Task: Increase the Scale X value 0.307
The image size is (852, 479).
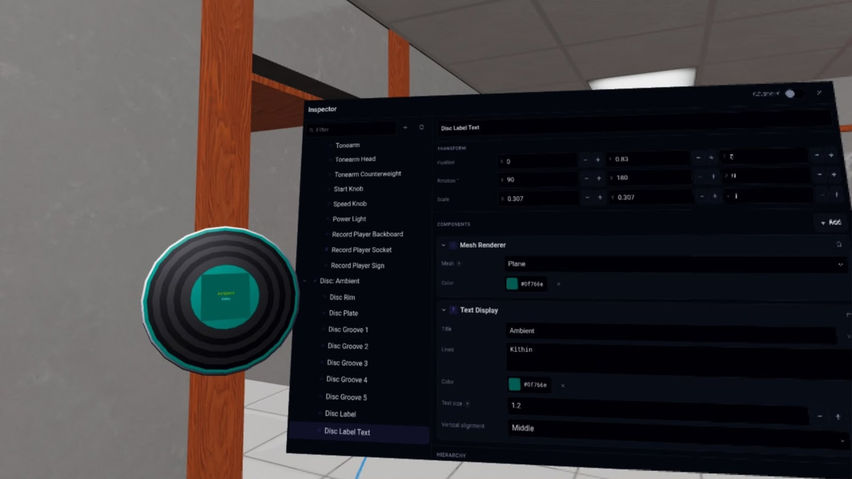Action: [600, 198]
